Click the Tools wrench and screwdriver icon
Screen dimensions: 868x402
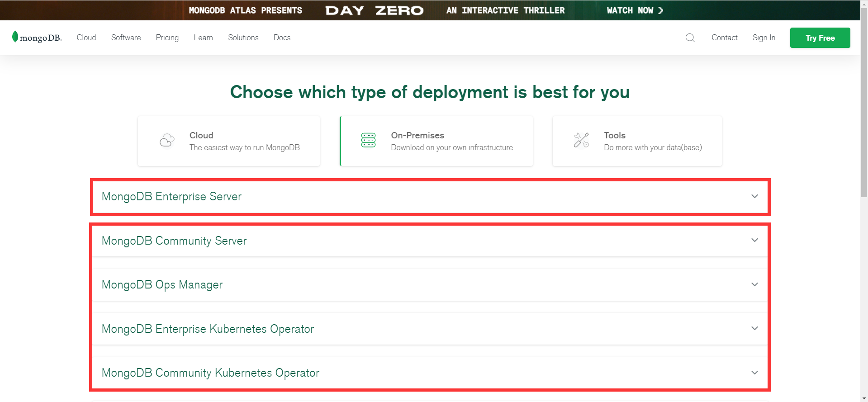(581, 140)
